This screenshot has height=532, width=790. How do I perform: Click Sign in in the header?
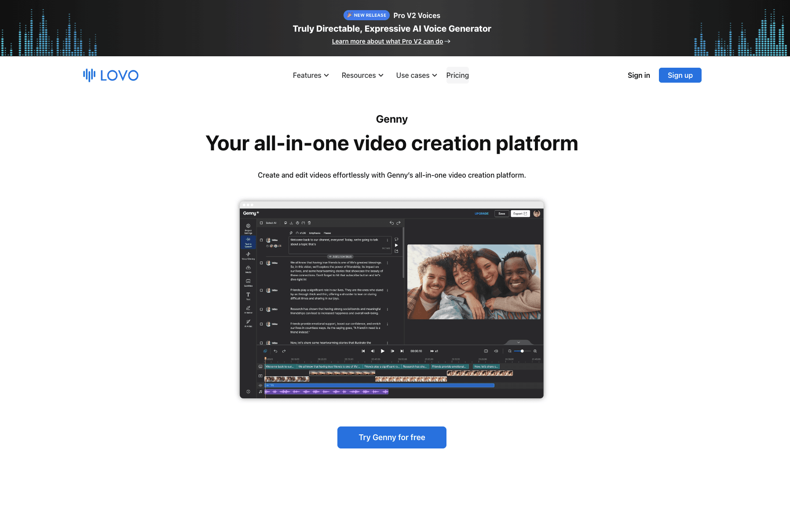tap(638, 75)
